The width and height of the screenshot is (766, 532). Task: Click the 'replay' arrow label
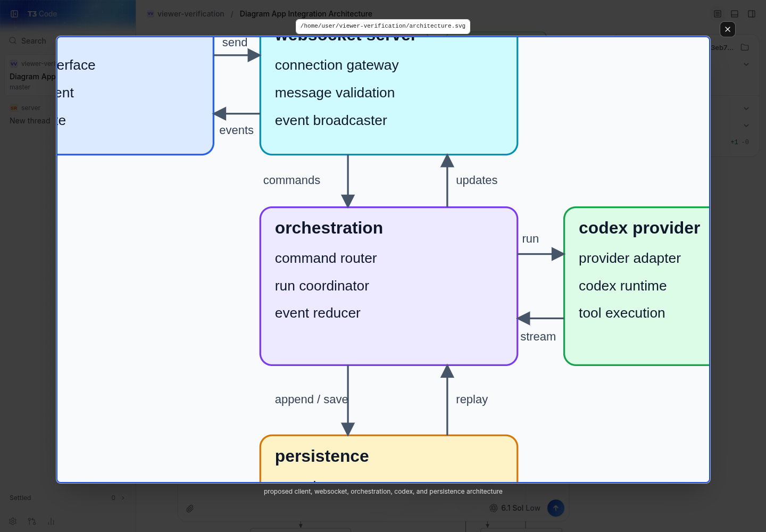point(472,400)
